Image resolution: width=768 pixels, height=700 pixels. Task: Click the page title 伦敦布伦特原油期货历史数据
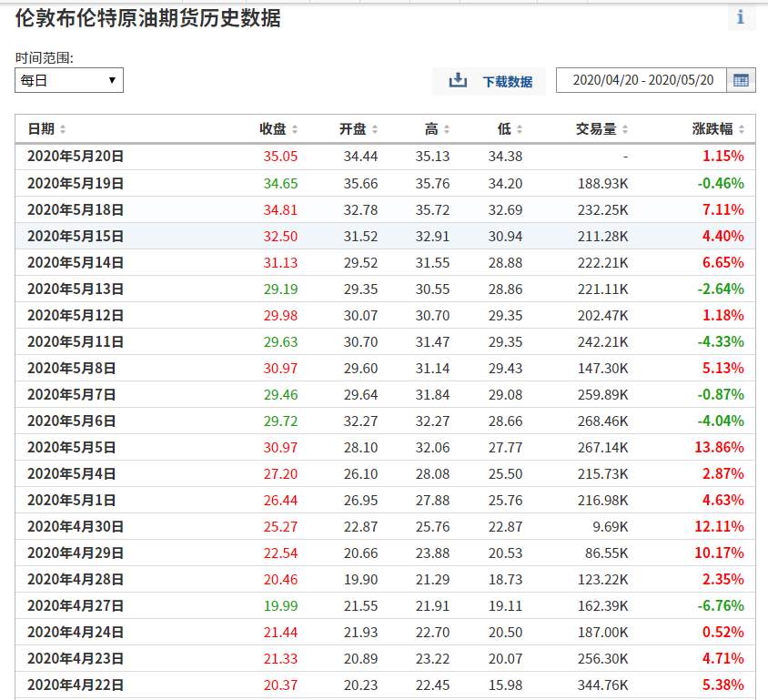pos(148,18)
